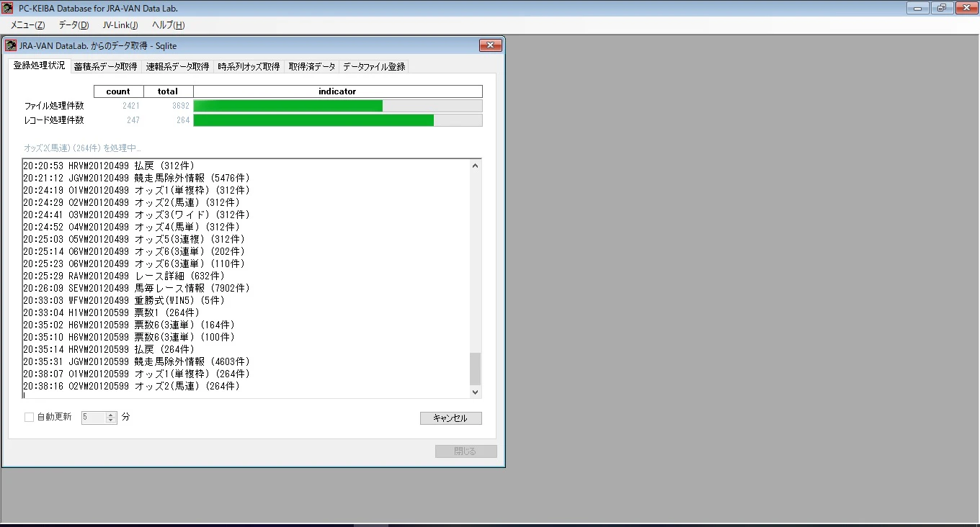
Task: Select log line 20:38:16 O2VM20120599 オッズ2(馬連)
Action: 132,386
